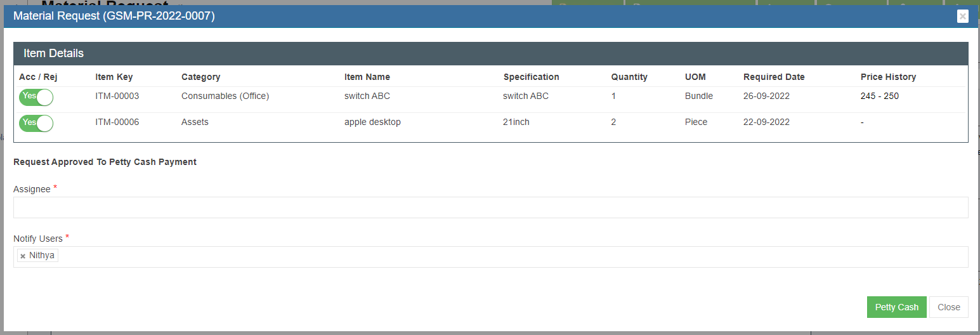Screen dimensions: 980x335
Task: Click the Quantity column header
Action: click(629, 77)
